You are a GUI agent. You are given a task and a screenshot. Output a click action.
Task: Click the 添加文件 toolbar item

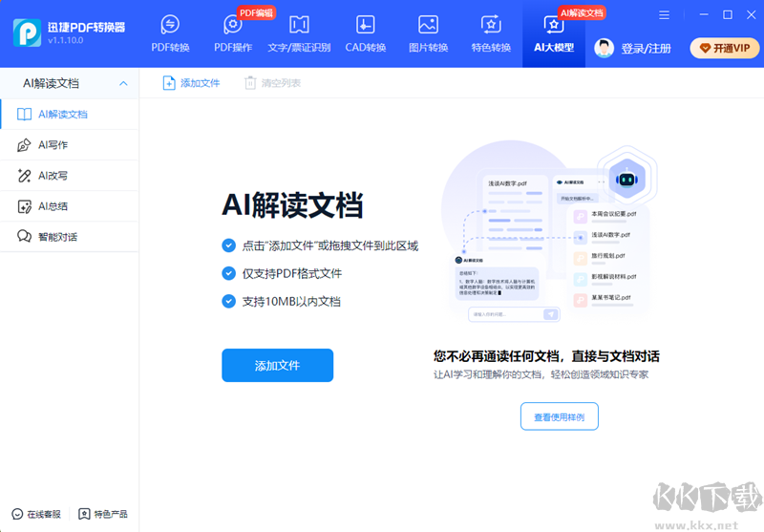pos(191,83)
